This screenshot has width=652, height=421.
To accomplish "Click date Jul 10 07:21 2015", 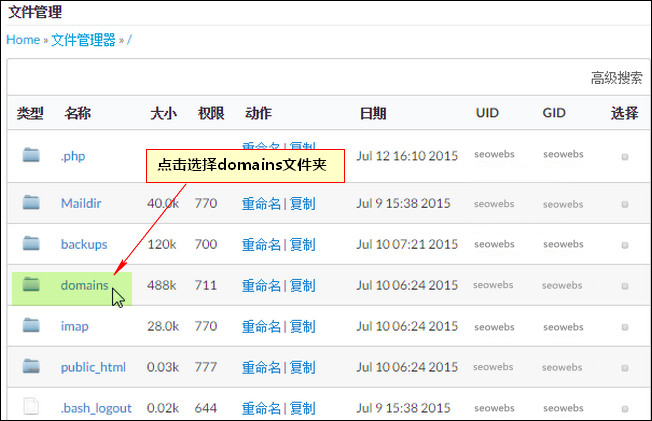I will tap(407, 244).
